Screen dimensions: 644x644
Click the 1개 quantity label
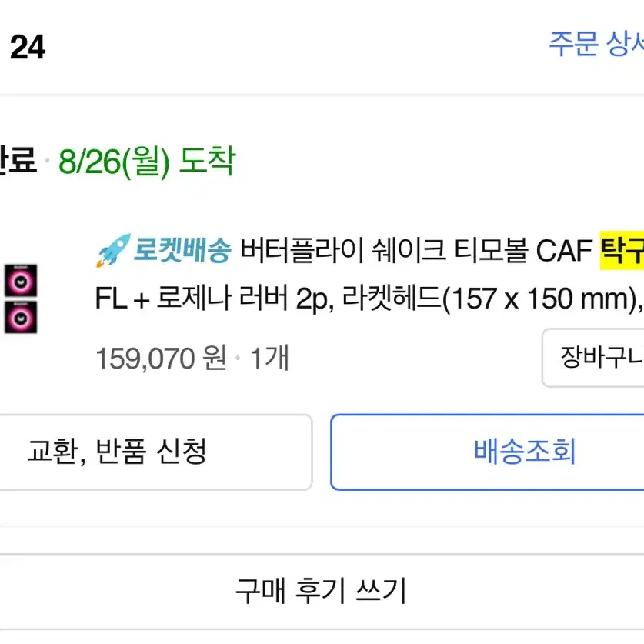pos(269,358)
